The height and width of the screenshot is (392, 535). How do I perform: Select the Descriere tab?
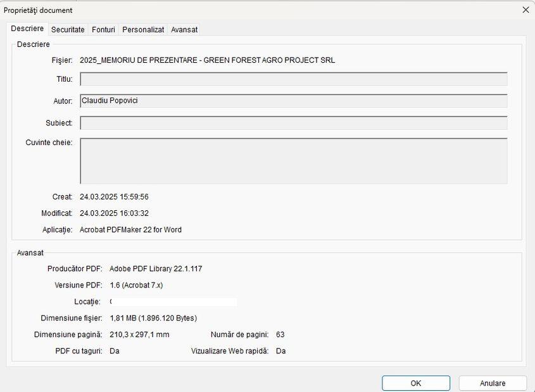coord(28,28)
